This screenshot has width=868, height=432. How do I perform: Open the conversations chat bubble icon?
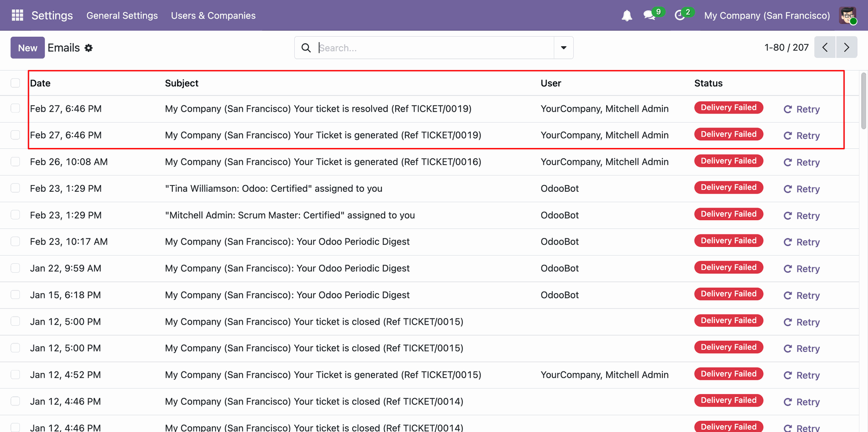coord(650,15)
